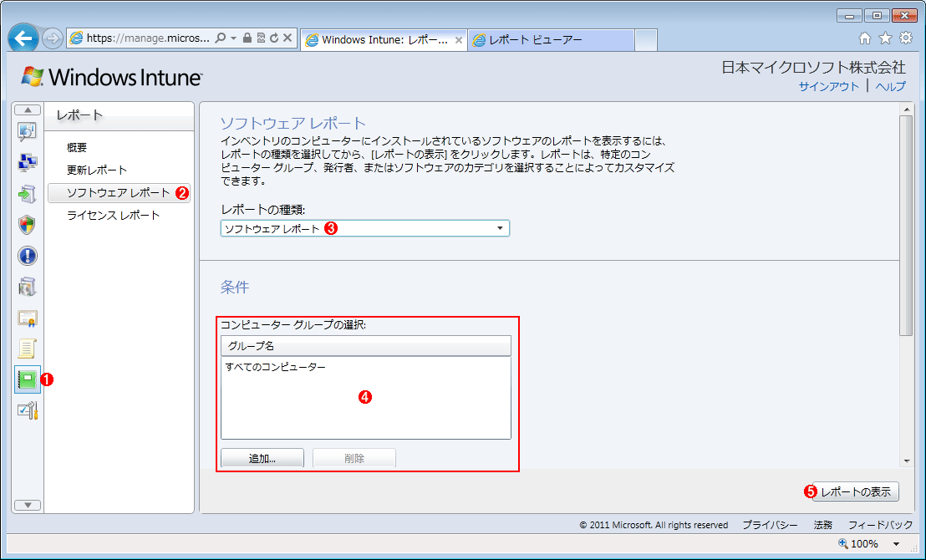Click the 削除 button

click(354, 458)
